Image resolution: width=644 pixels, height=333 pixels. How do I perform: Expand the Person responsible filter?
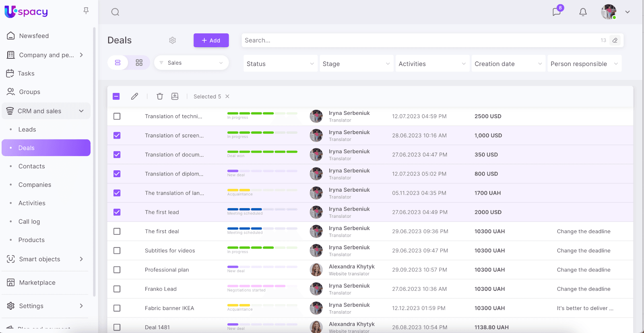[x=584, y=64]
